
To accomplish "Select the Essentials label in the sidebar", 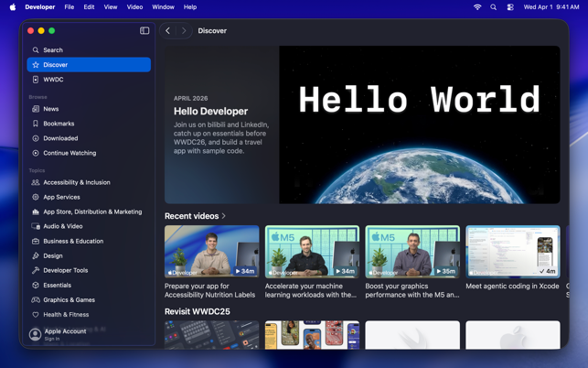I will pos(57,285).
